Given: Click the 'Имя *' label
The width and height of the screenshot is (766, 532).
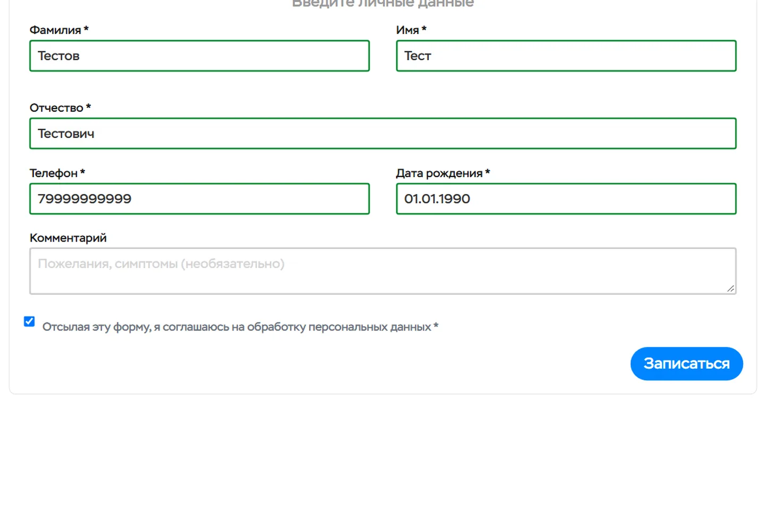Looking at the screenshot, I should [411, 30].
